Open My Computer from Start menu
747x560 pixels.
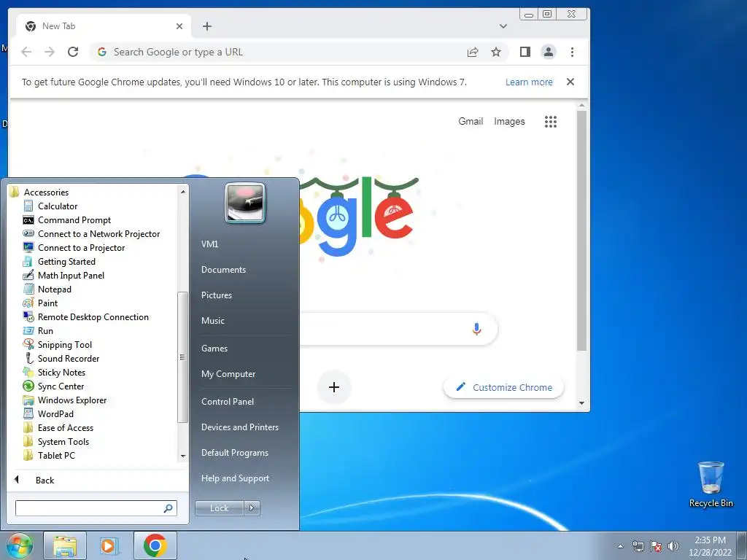tap(228, 374)
